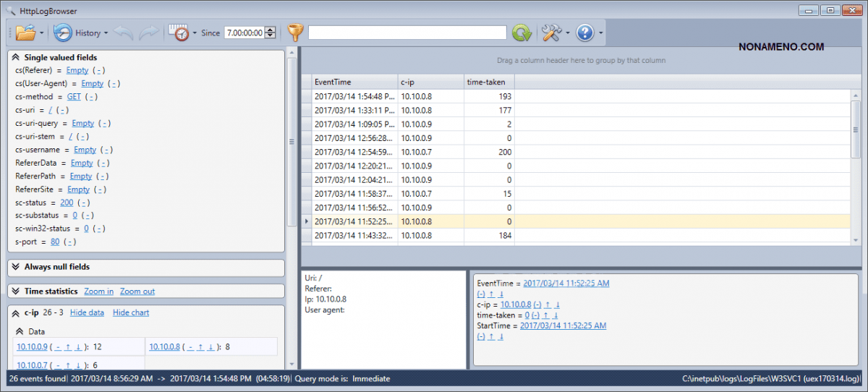Click the filter funnel icon
The height and width of the screenshot is (392, 868).
click(295, 33)
